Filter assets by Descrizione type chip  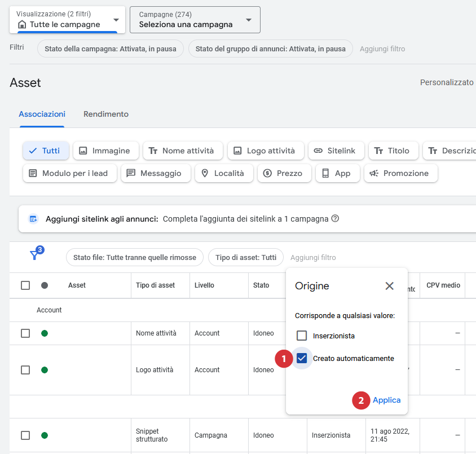click(x=450, y=151)
